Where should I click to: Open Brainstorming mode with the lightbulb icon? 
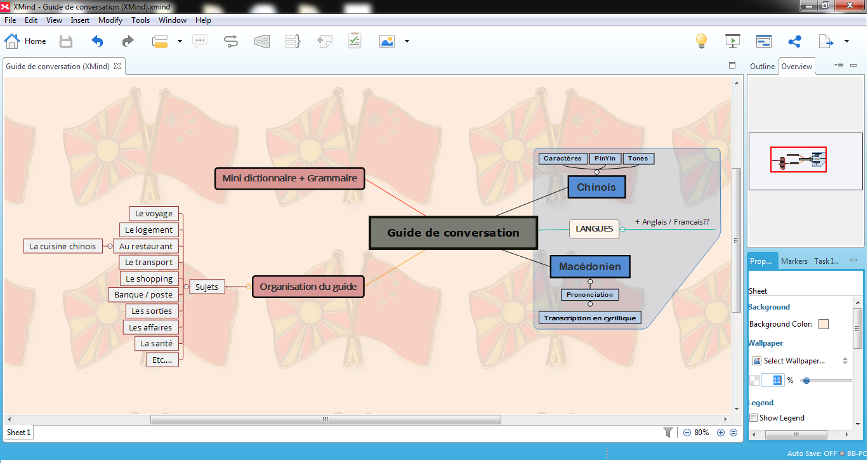(x=700, y=41)
